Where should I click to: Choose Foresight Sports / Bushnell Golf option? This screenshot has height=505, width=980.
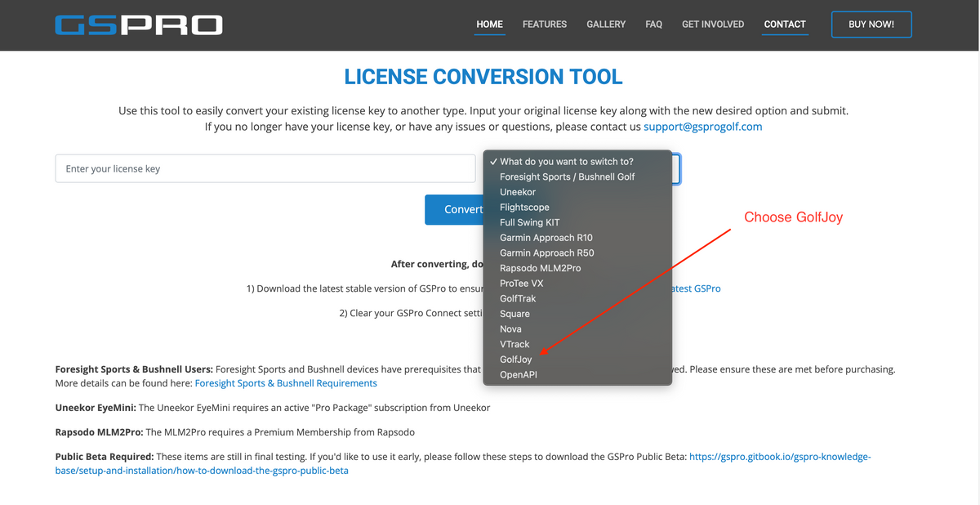coord(577,177)
